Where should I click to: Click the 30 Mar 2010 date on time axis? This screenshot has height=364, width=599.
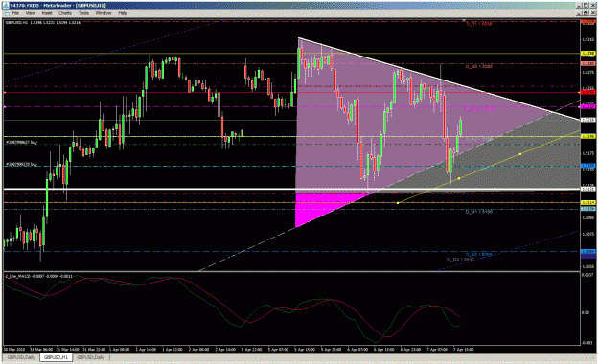13,349
